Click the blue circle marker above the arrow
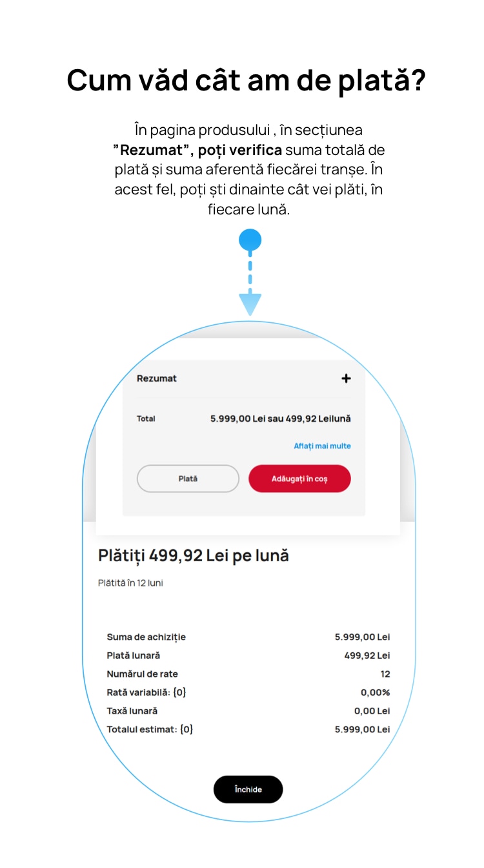Viewport: 484px width, 868px height. pos(250,240)
